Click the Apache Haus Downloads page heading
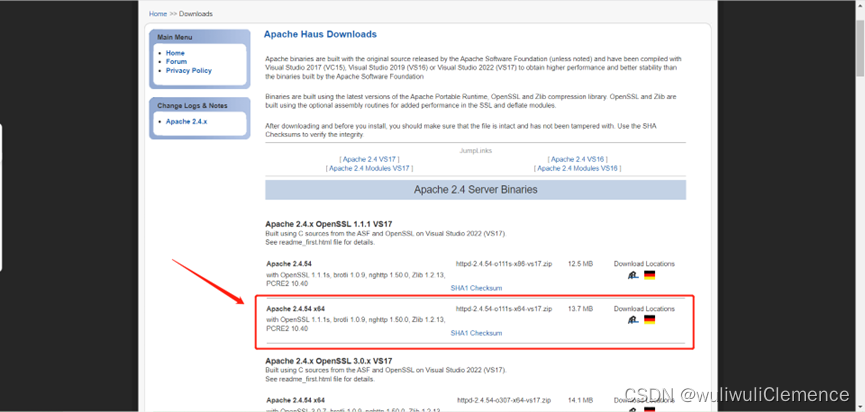 pos(320,34)
